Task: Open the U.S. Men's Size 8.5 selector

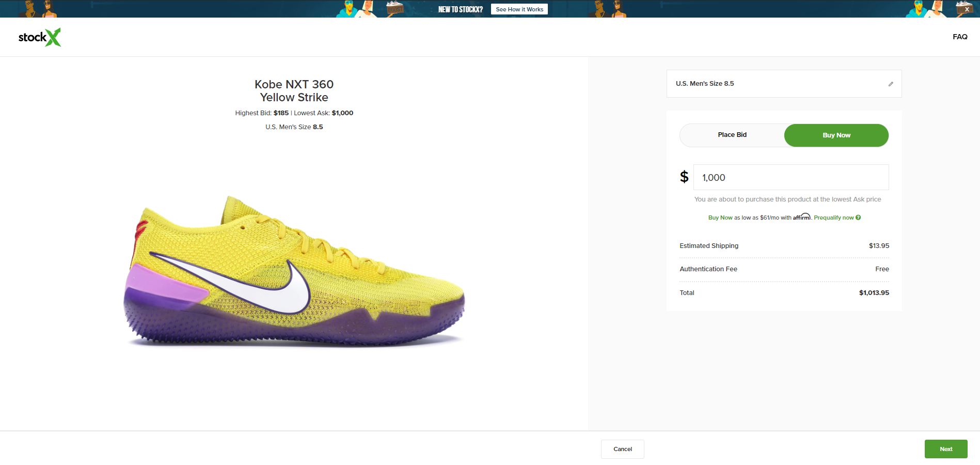Action: (784, 84)
